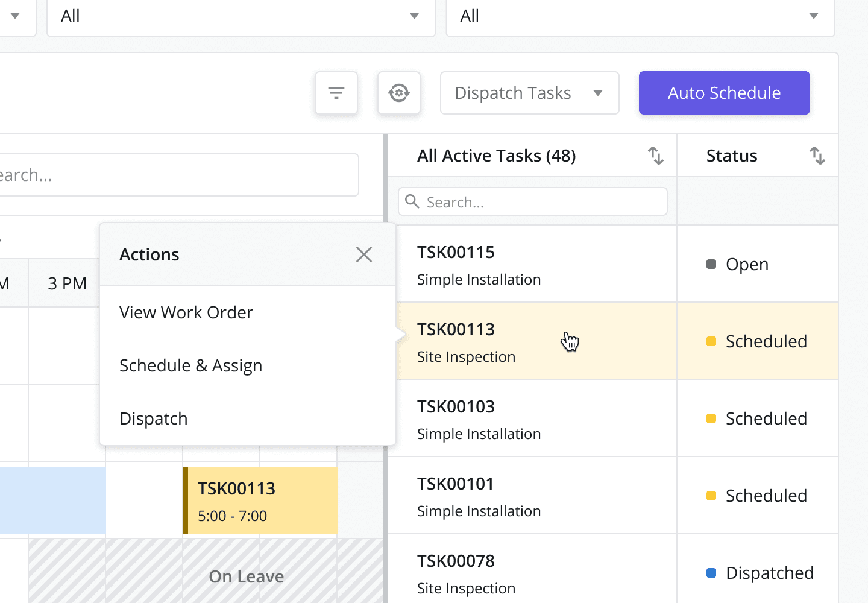Click the Auto Schedule button

point(725,93)
